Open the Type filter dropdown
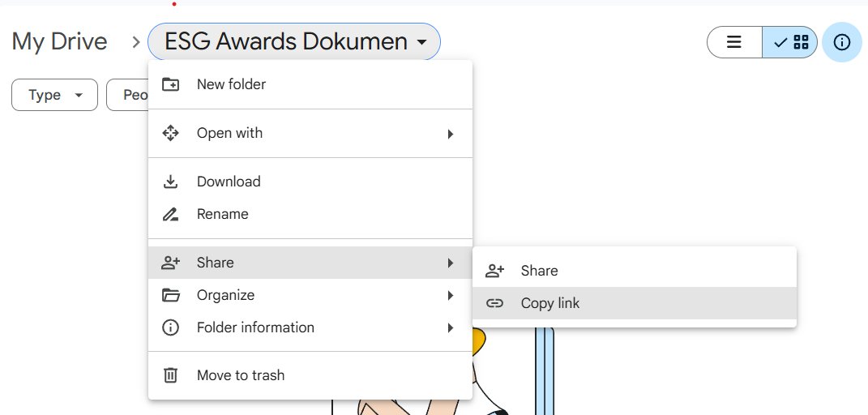This screenshot has height=415, width=868. [54, 95]
